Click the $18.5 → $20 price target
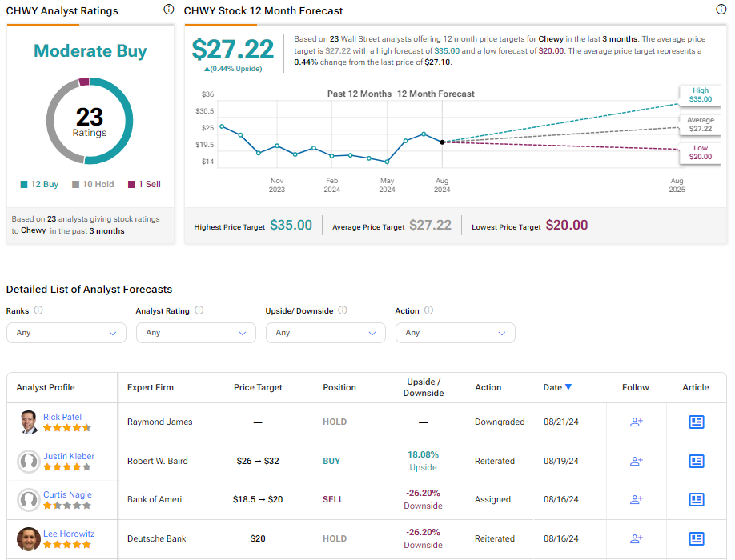Screen dimensions: 735x560 (258, 499)
